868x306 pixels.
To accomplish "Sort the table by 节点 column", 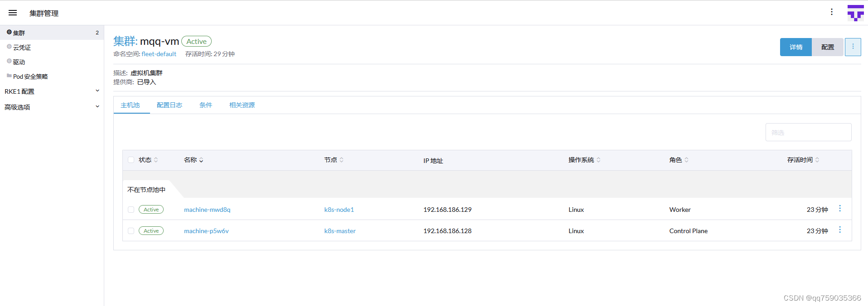I will (334, 160).
